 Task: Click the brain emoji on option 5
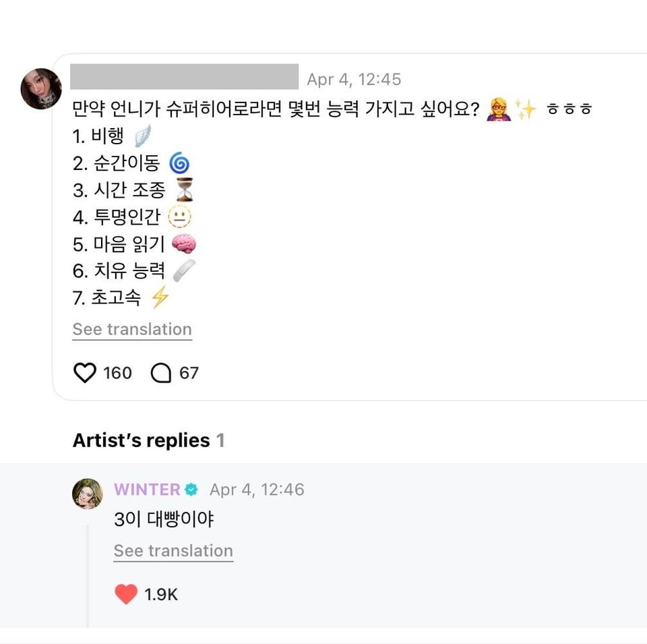click(184, 244)
